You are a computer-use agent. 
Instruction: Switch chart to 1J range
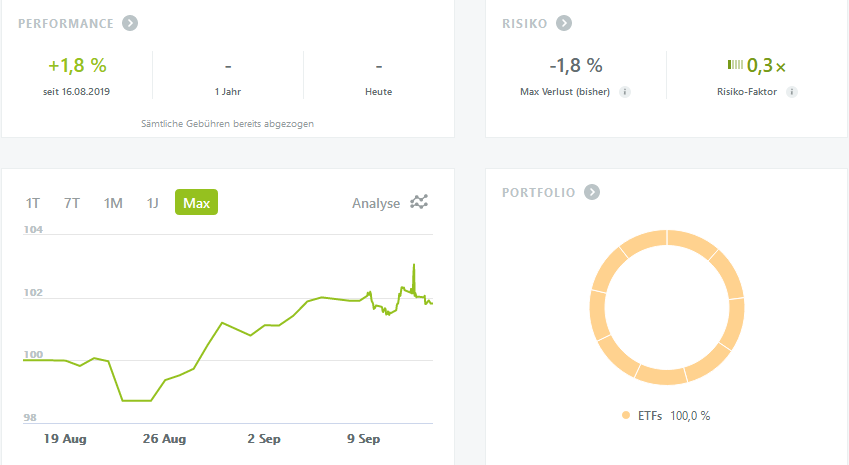(x=152, y=203)
